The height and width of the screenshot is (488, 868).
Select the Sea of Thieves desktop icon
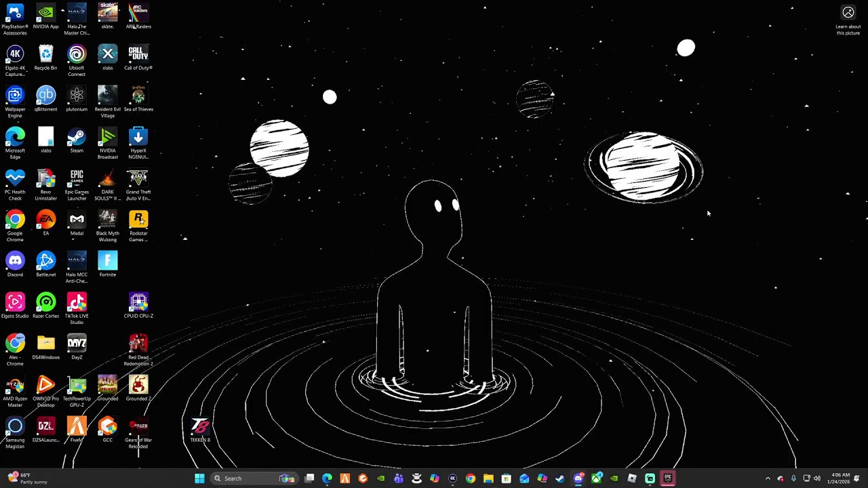pos(138,100)
